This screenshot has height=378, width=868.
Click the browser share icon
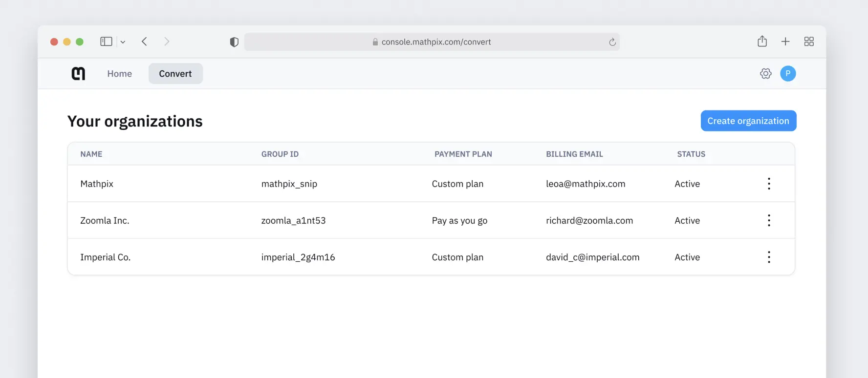762,41
